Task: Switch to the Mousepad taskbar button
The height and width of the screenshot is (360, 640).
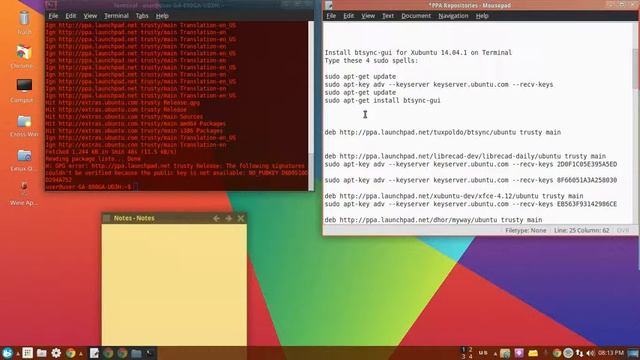Action: point(94,353)
